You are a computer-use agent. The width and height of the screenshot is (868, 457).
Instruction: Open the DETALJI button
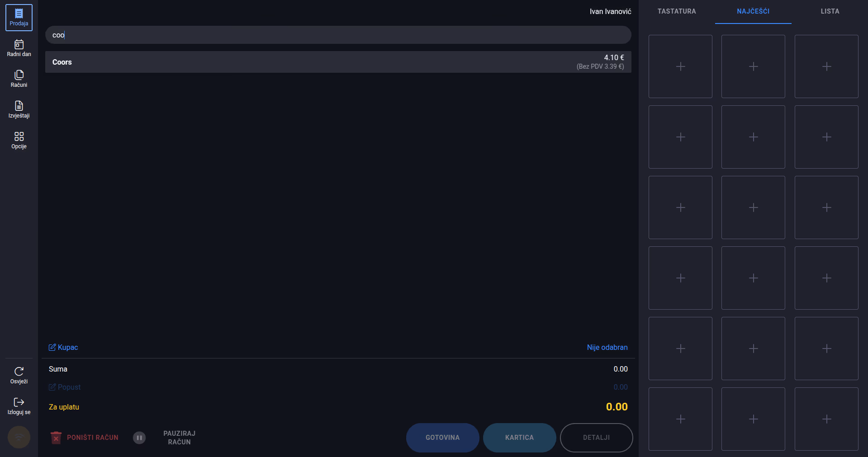click(x=596, y=438)
